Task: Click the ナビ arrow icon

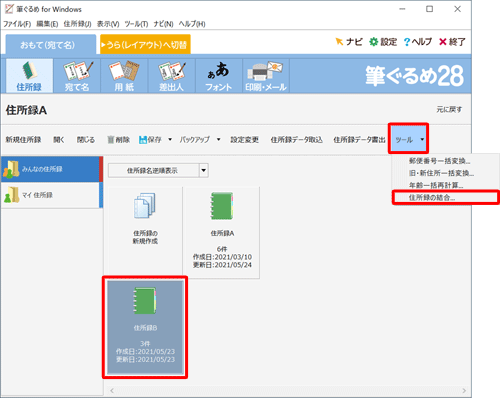Action: click(x=349, y=42)
